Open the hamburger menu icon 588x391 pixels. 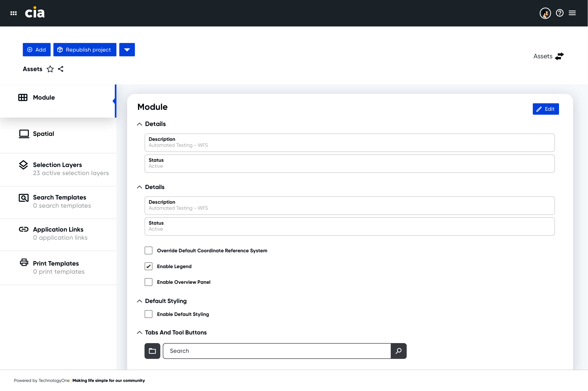pos(572,13)
